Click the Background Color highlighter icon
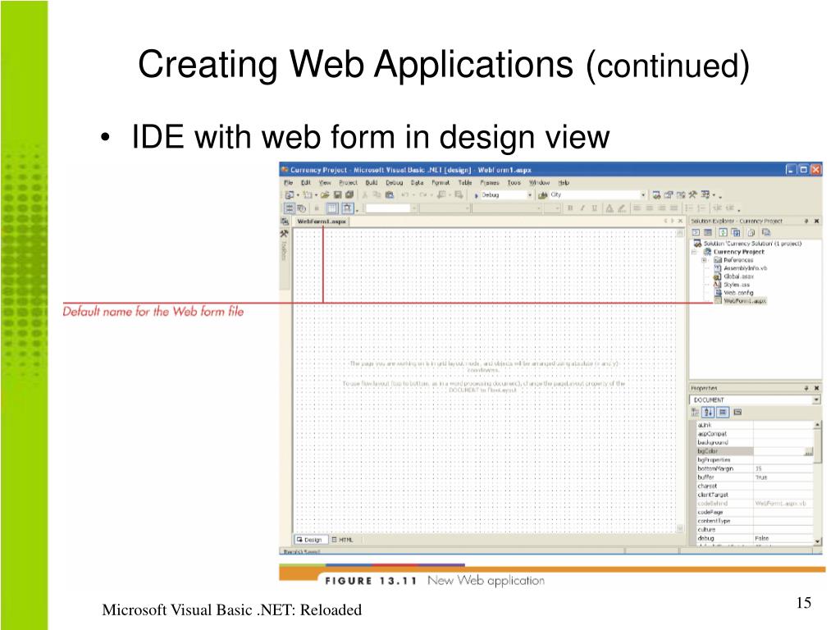Screen dimensions: 840x630 (x=622, y=208)
